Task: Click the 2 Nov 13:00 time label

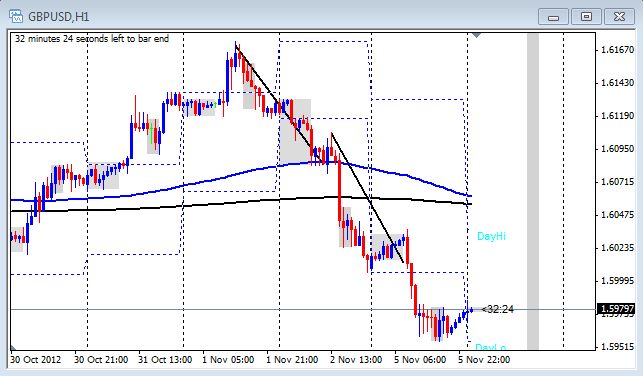Action: pyautogui.click(x=356, y=360)
